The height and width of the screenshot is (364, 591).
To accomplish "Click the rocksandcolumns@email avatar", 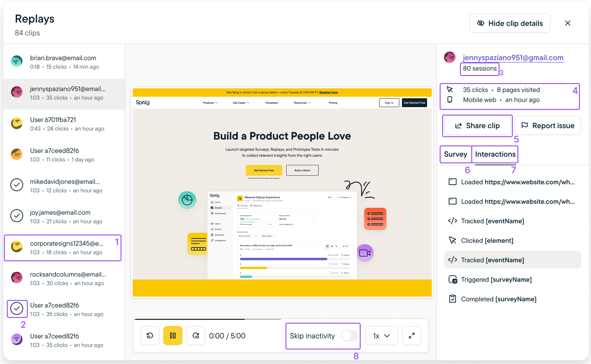I will 17,278.
